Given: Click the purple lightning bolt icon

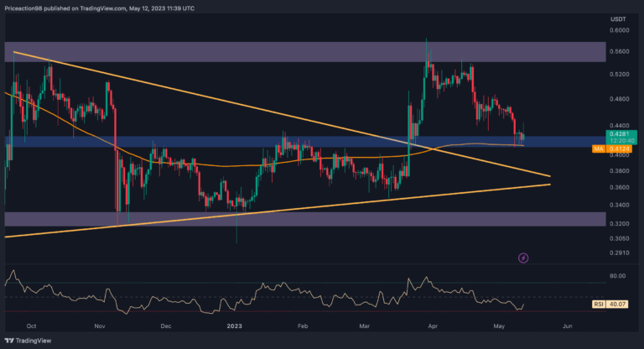Looking at the screenshot, I should 523,258.
